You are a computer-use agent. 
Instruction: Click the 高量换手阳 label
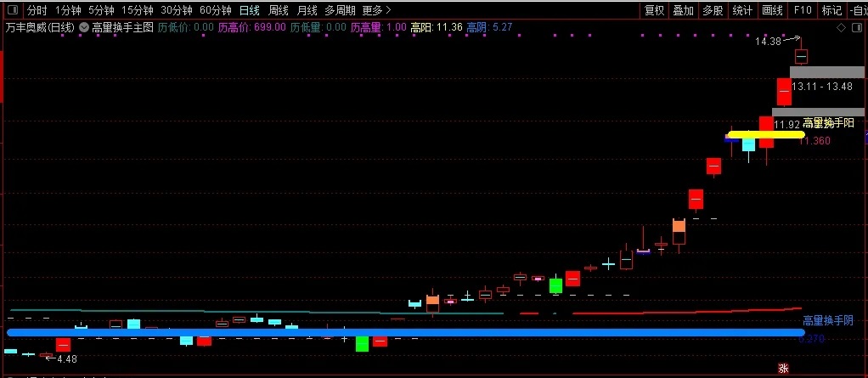tap(828, 123)
